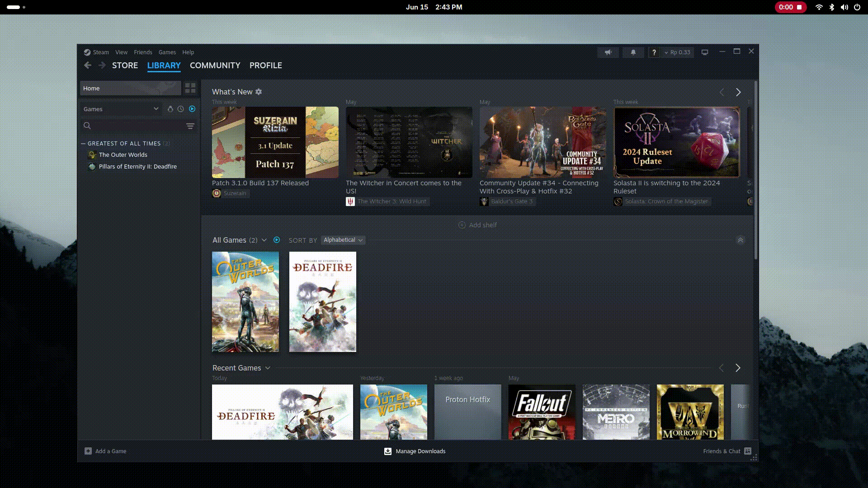Click the Witcher 3 game icon tag

pyautogui.click(x=350, y=202)
